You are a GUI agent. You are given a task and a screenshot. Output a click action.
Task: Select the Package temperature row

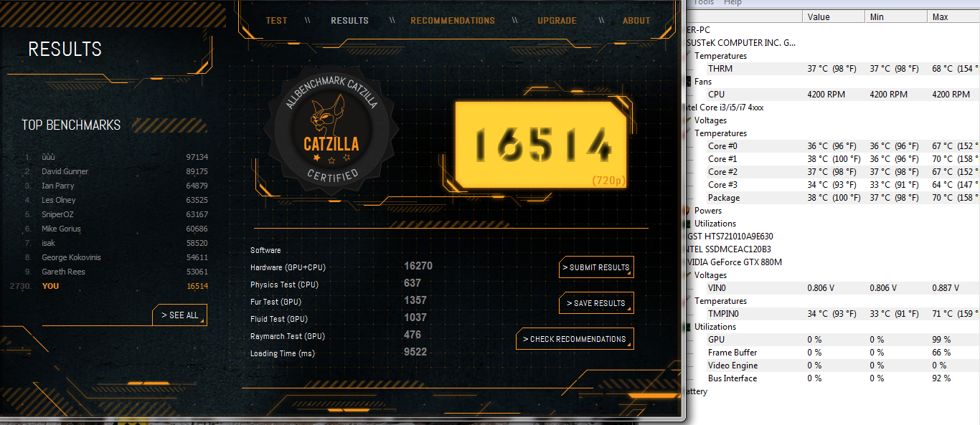833,198
